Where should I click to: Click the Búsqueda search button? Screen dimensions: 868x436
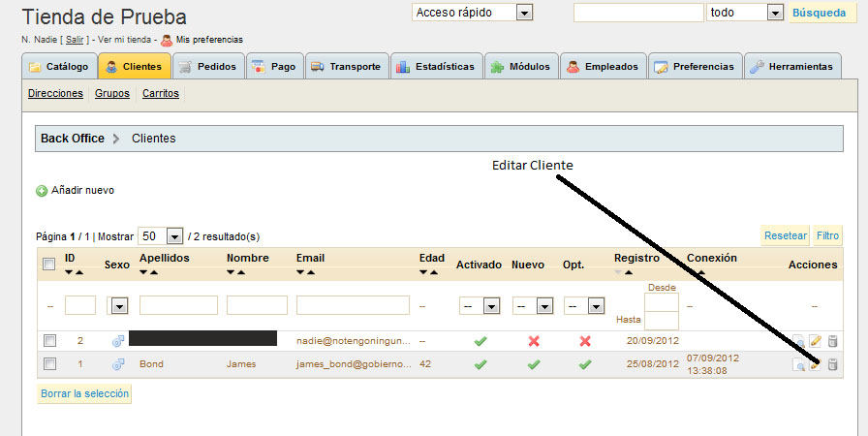click(819, 13)
